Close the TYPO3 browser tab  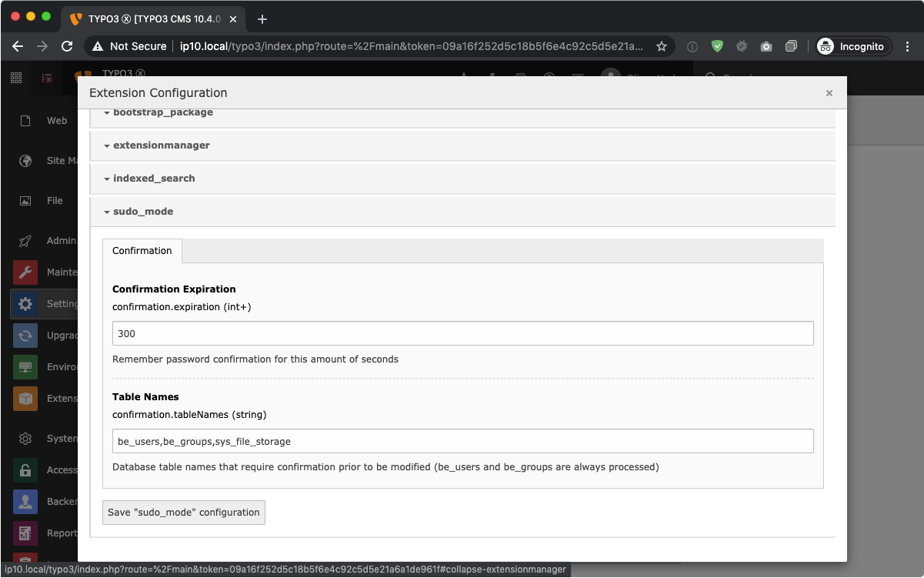[x=233, y=19]
